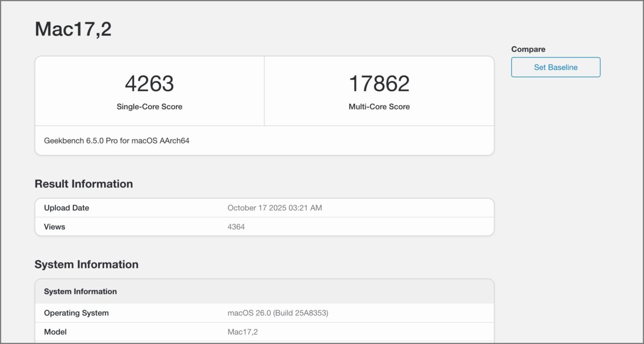Click the Upload Date label
644x344 pixels.
click(66, 208)
